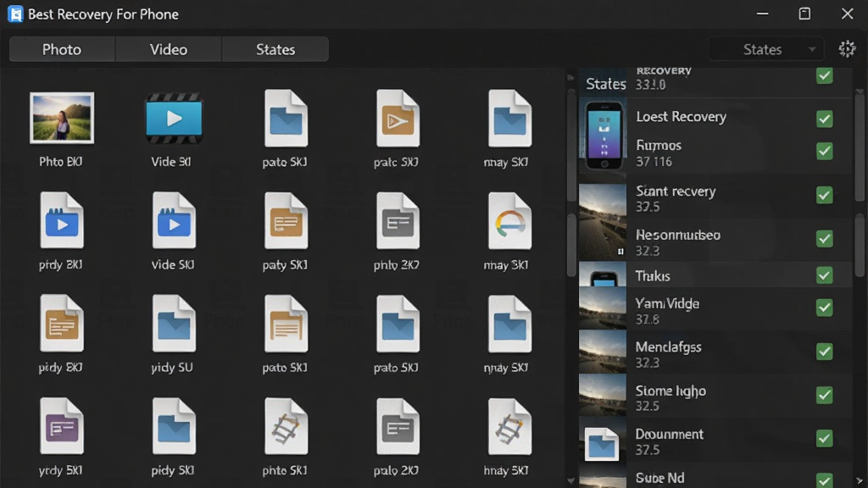Select the "Yami Vidge" list entry
The image size is (868, 488).
point(667,304)
